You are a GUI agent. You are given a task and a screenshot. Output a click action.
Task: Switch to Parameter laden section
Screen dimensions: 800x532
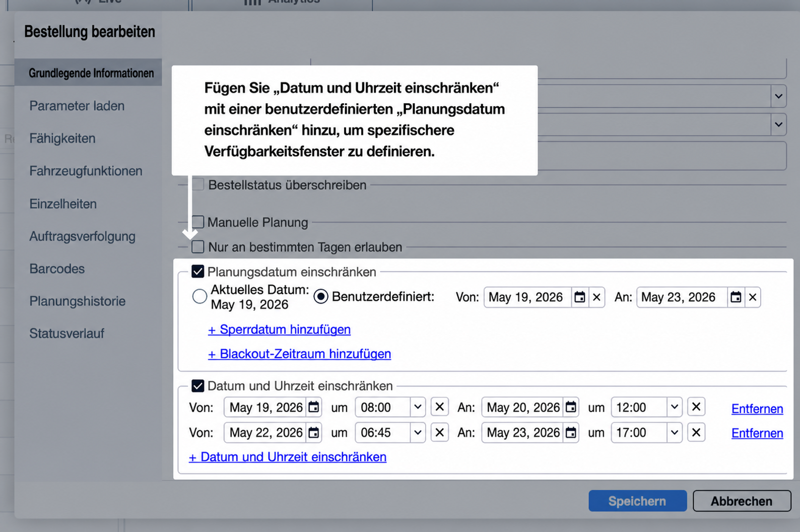point(77,106)
